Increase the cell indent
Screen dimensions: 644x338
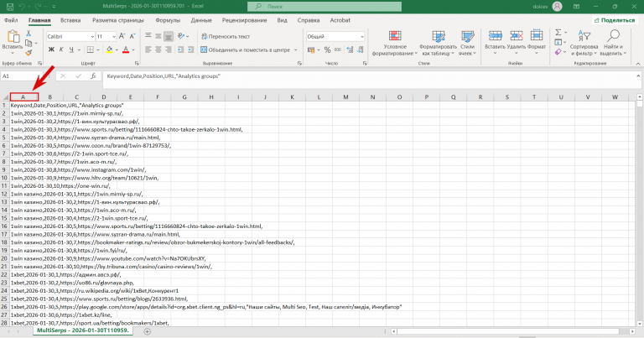pos(190,49)
